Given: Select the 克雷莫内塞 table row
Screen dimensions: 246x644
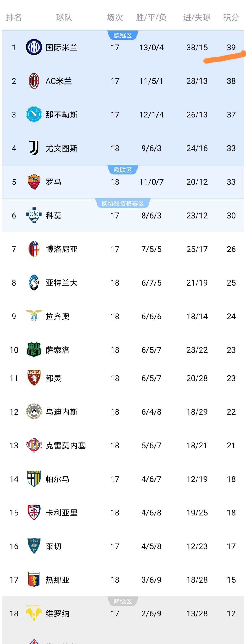Looking at the screenshot, I should click(x=123, y=445).
